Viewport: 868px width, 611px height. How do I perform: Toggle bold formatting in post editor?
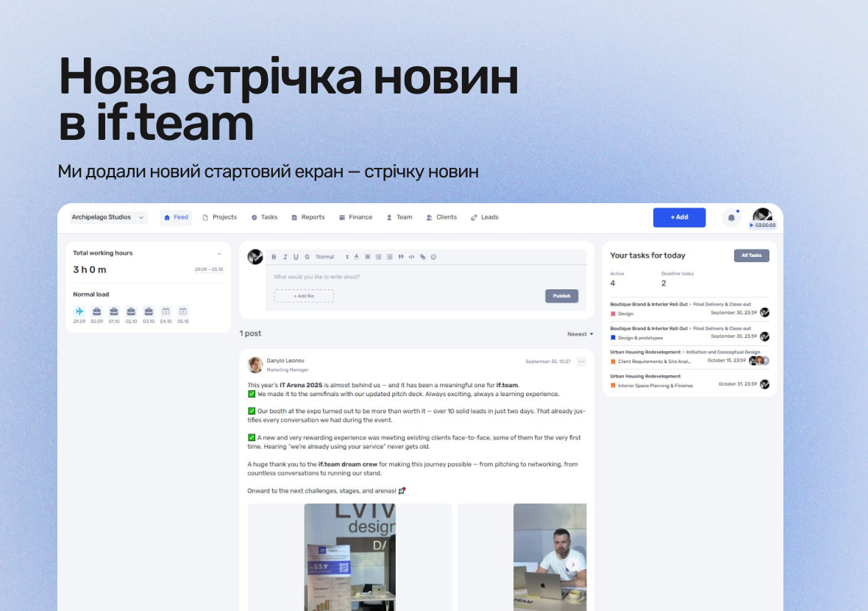(x=274, y=257)
